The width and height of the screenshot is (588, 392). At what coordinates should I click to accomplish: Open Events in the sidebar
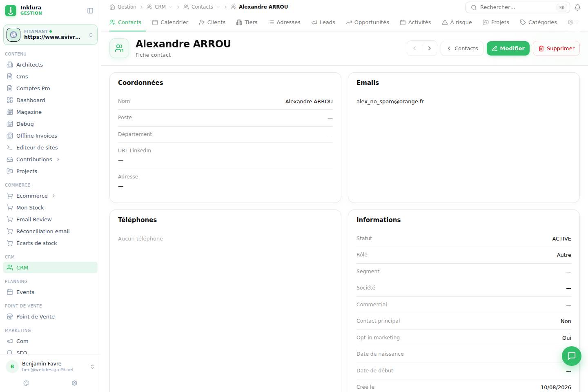[51, 292]
